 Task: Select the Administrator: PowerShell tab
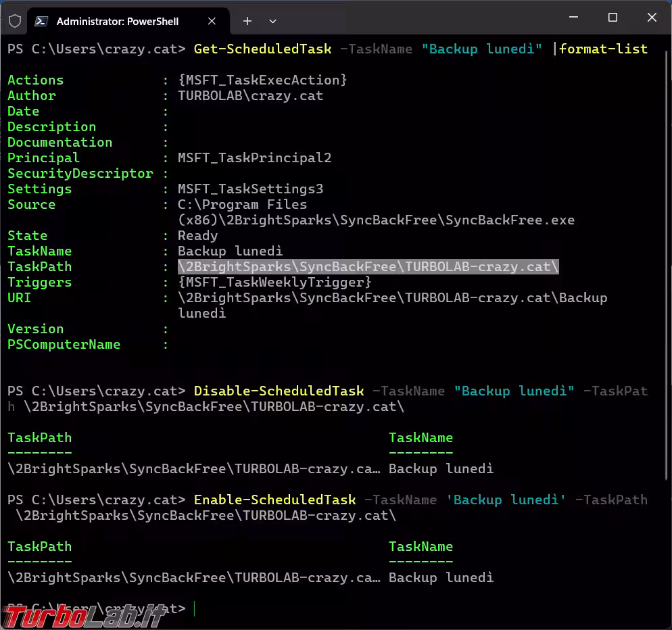pyautogui.click(x=117, y=22)
